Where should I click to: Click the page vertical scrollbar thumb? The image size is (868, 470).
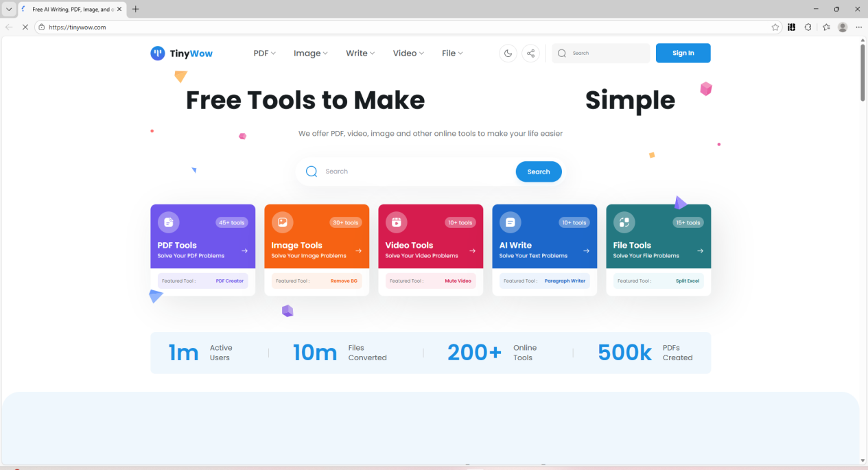pos(863,72)
